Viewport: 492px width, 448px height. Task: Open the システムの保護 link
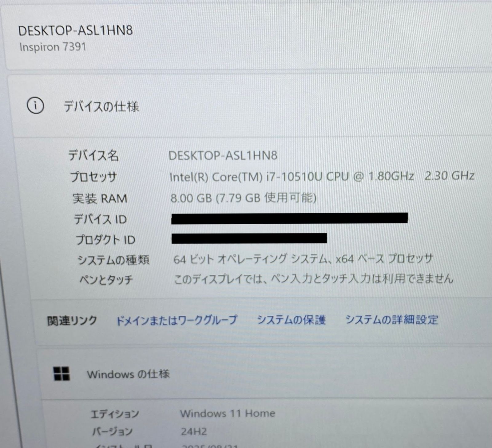pos(291,320)
